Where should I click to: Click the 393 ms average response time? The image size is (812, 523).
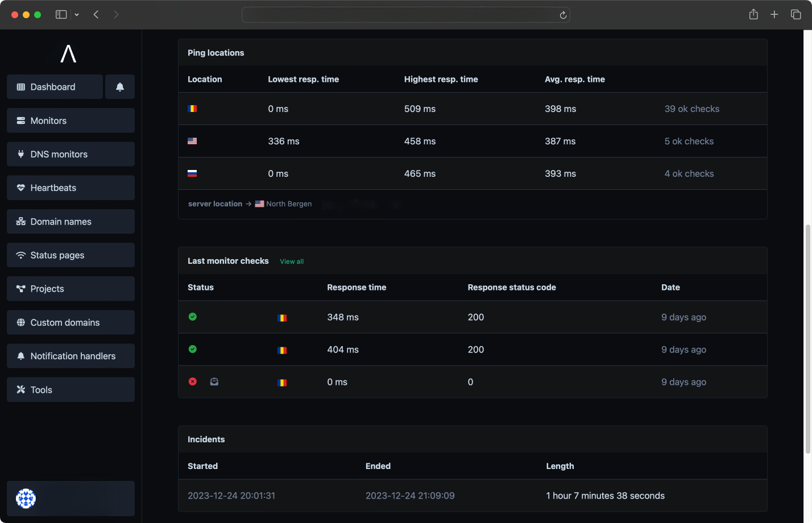coord(560,173)
